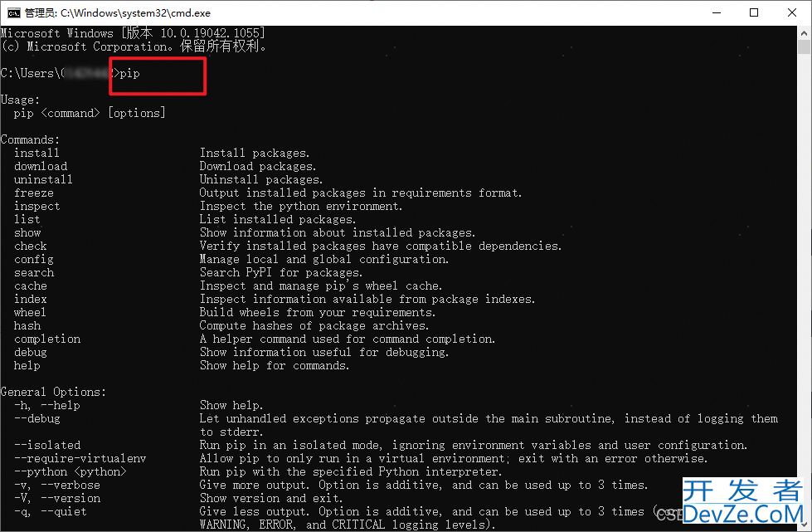812x532 pixels.
Task: Maximize the cmd.exe window
Action: pos(754,13)
